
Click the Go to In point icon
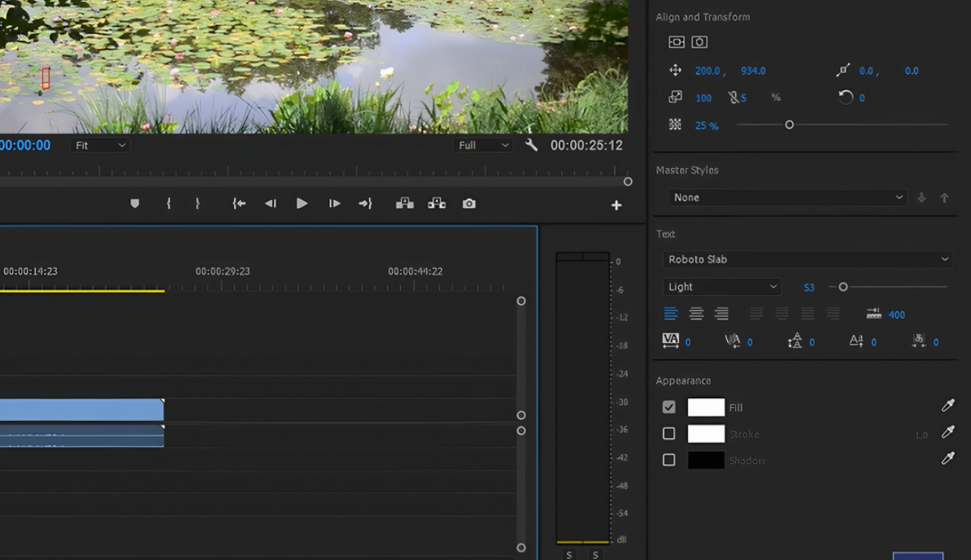coord(239,204)
